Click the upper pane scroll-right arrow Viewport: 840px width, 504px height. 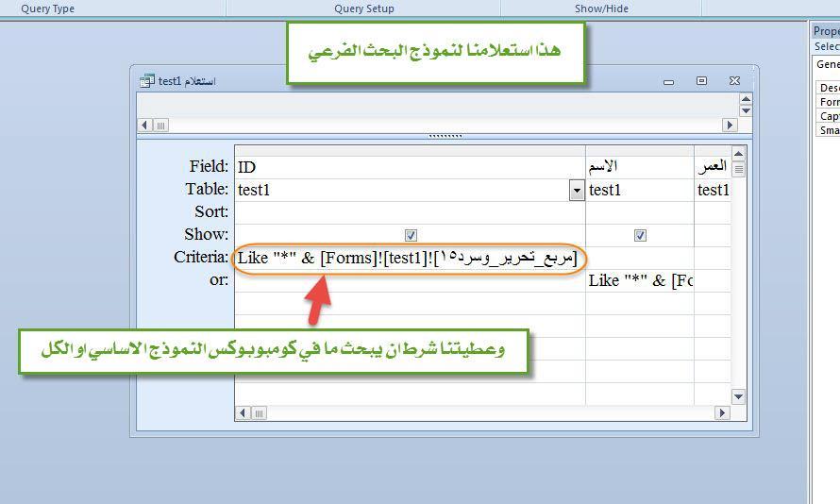[x=730, y=125]
